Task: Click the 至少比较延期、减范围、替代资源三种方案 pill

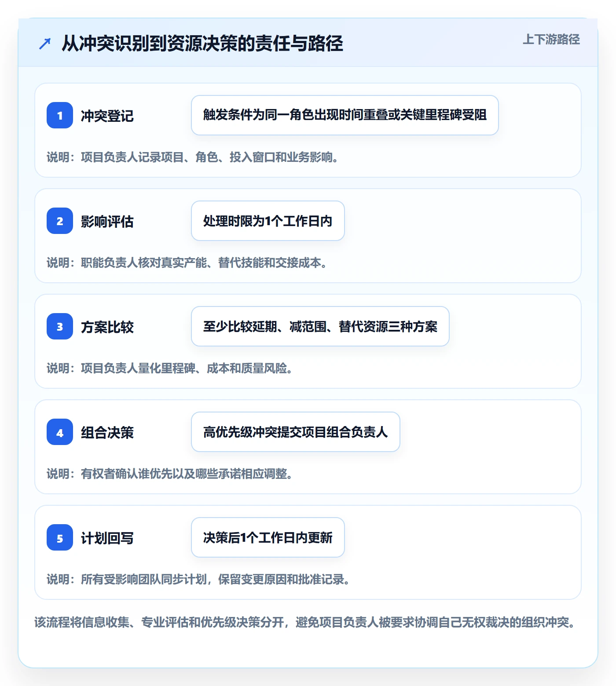Action: point(320,326)
